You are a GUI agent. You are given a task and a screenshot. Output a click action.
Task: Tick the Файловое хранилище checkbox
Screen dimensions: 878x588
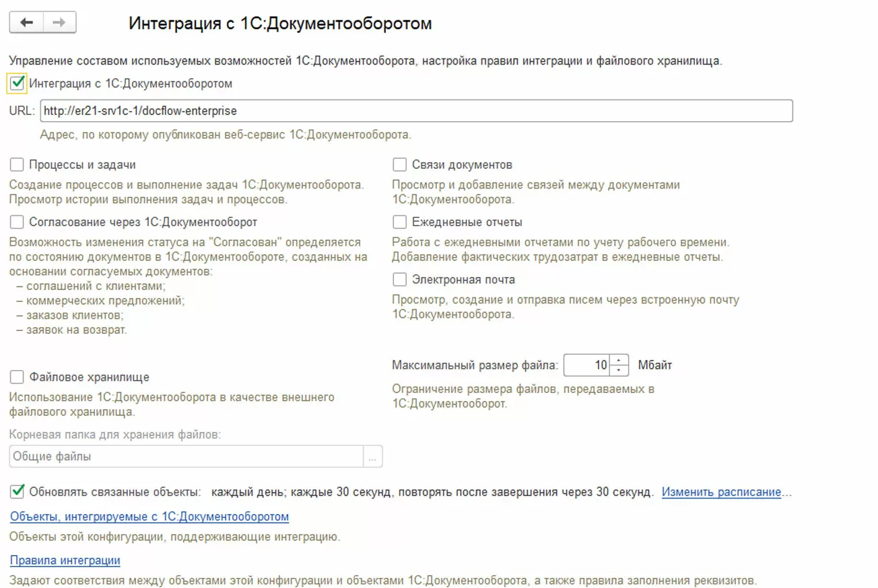pyautogui.click(x=17, y=377)
